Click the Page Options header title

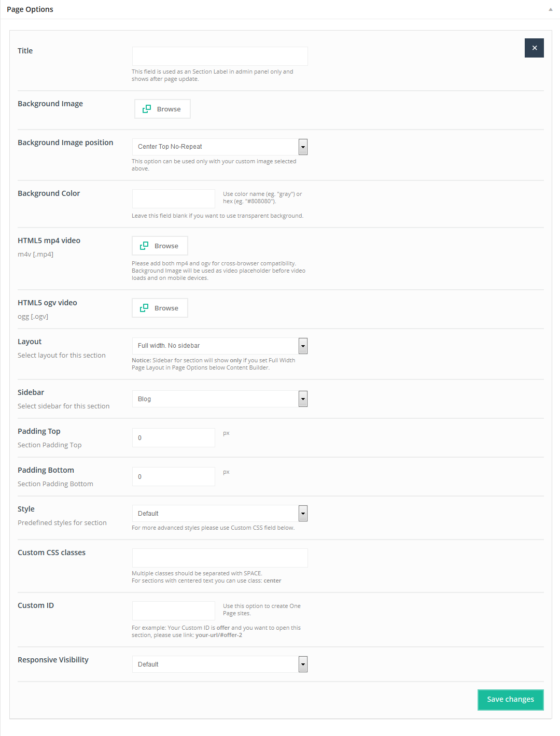tap(30, 9)
